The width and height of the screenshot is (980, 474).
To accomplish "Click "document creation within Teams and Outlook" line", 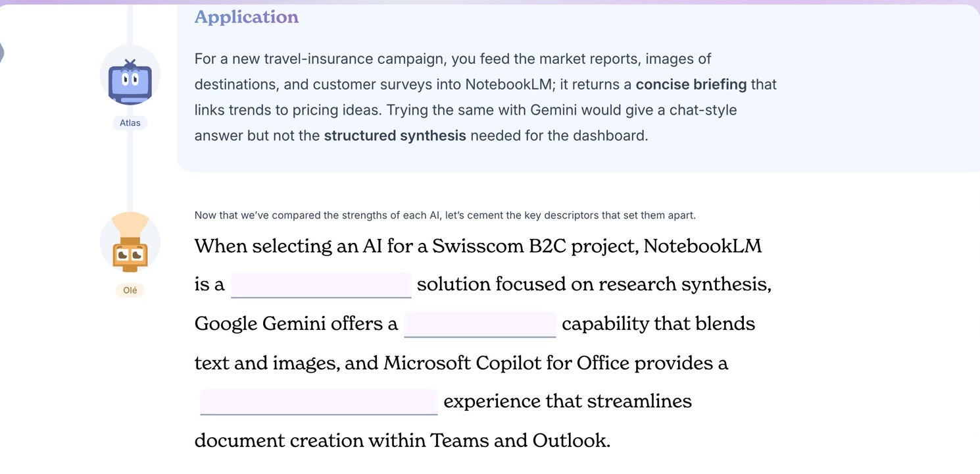I will (403, 440).
